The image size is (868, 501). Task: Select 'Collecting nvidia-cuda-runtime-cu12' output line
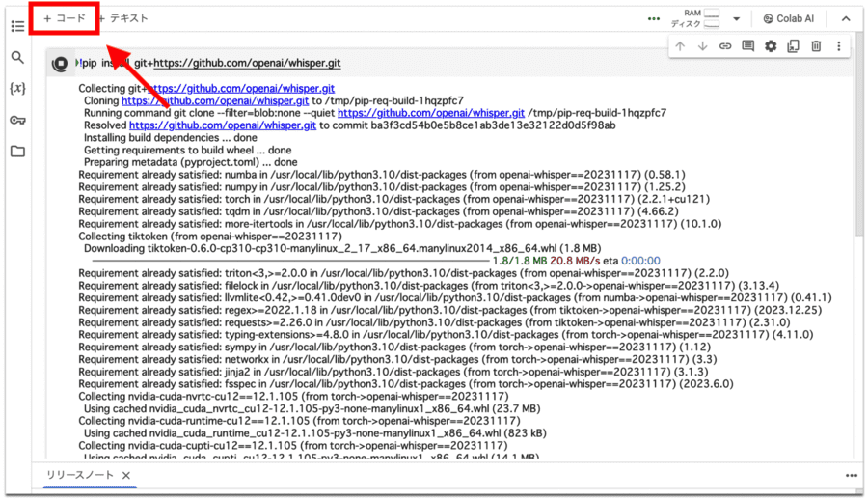coord(299,421)
